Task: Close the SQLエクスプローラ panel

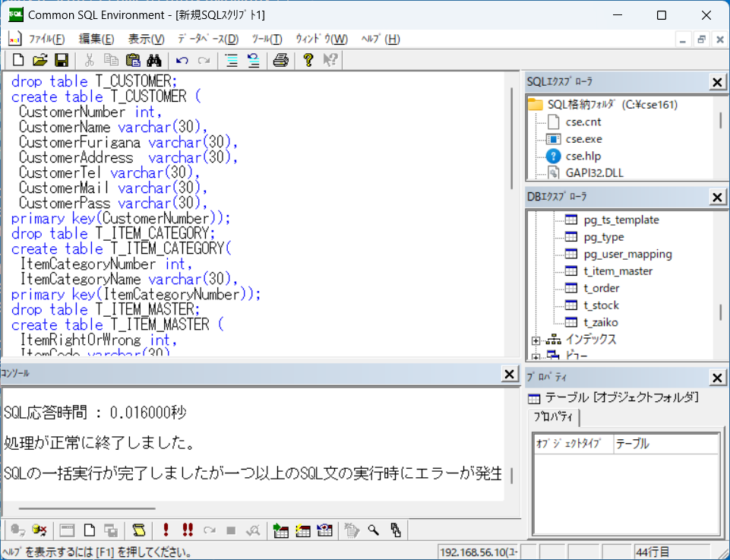Action: pos(717,82)
